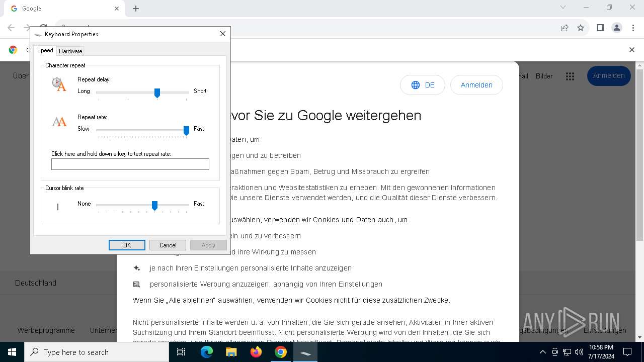This screenshot has width=644, height=362.
Task: Click the Repeat rate AA icon
Action: point(59,122)
